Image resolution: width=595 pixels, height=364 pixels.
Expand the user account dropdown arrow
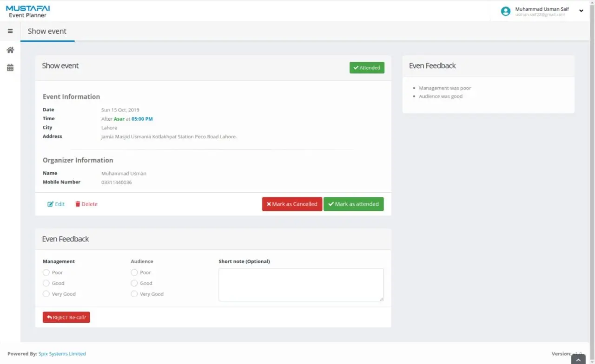(581, 11)
